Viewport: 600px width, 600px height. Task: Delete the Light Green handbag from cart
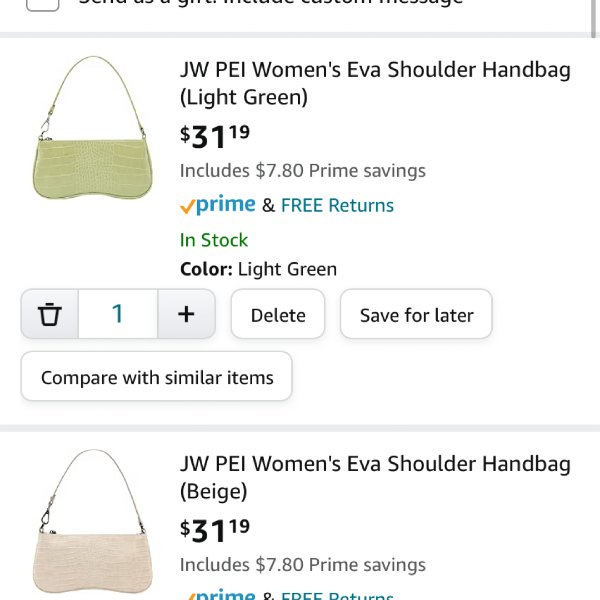[278, 314]
